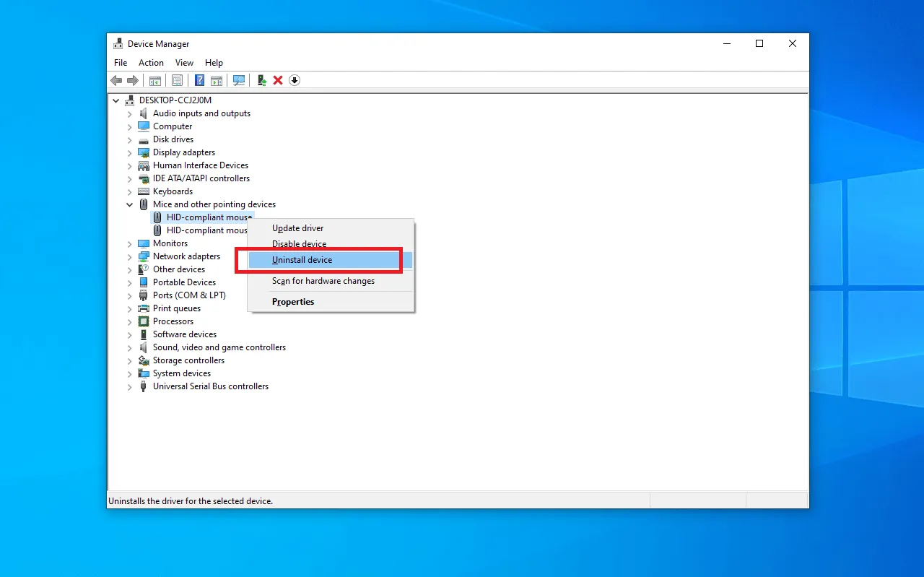The width and height of the screenshot is (924, 577).
Task: Choose Properties from context menu
Action: click(x=331, y=302)
